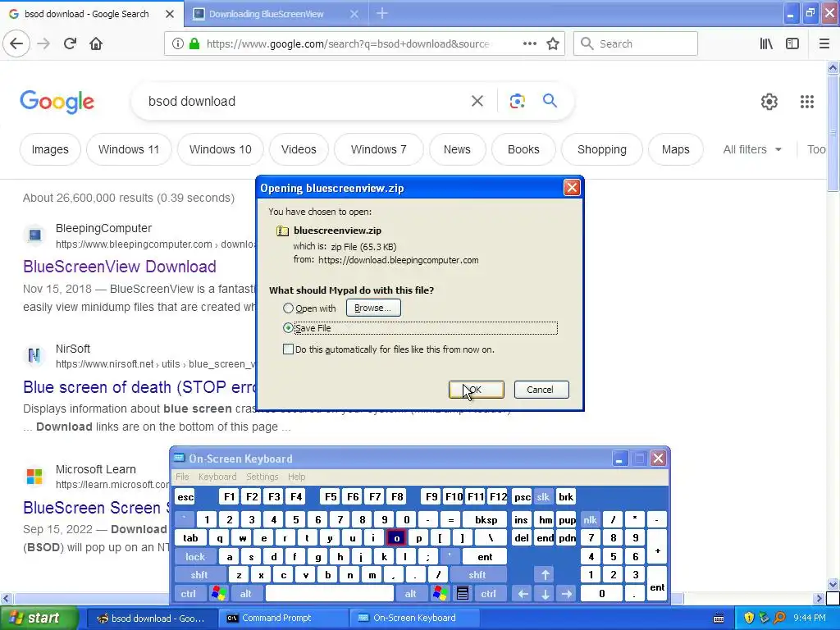Viewport: 840px width, 630px height.
Task: Open File menu in On-Screen Keyboard
Action: pyautogui.click(x=182, y=477)
